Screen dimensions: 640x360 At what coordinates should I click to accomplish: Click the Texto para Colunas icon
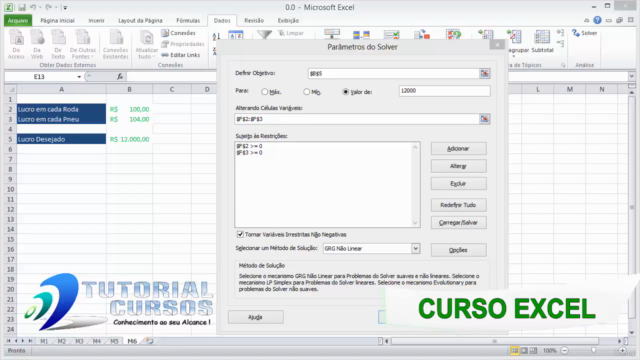click(x=332, y=34)
